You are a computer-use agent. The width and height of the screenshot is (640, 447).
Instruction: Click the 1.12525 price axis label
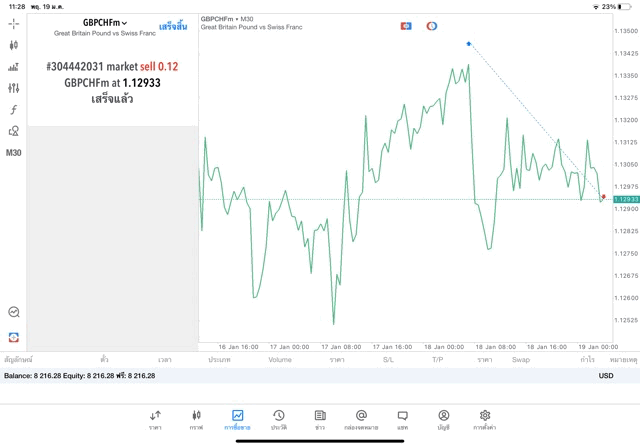[626, 320]
